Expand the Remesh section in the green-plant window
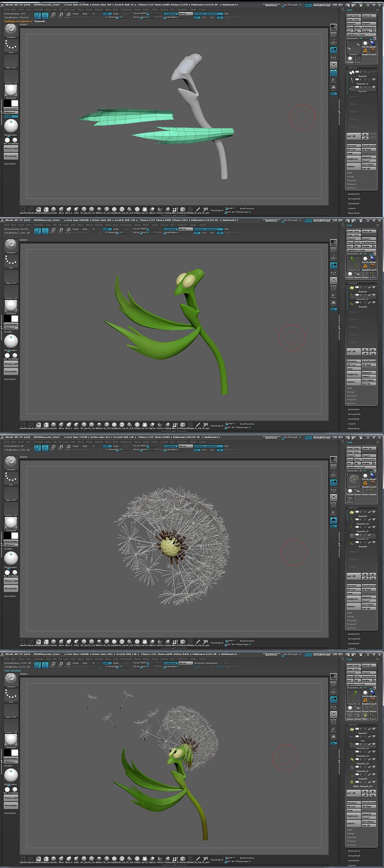This screenshot has height=868, width=384. click(x=352, y=396)
